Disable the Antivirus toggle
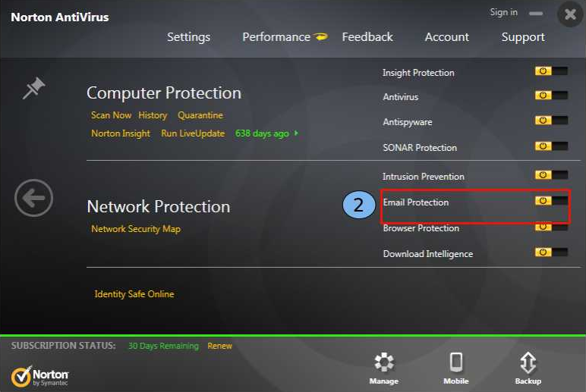586x392 pixels. click(551, 96)
